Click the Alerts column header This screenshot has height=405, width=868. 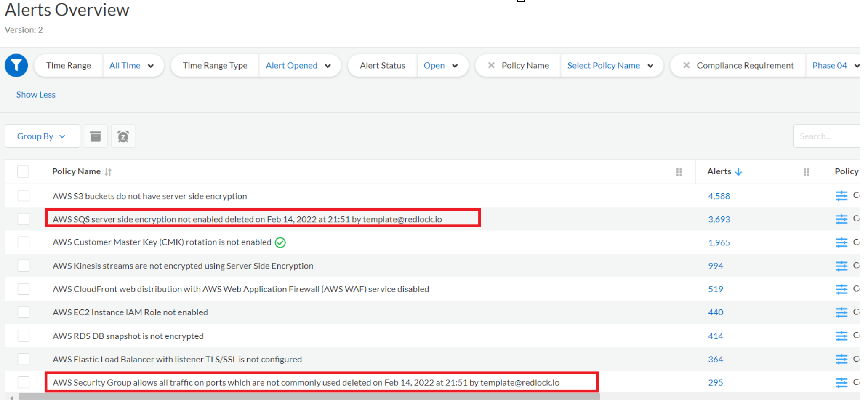(x=719, y=171)
